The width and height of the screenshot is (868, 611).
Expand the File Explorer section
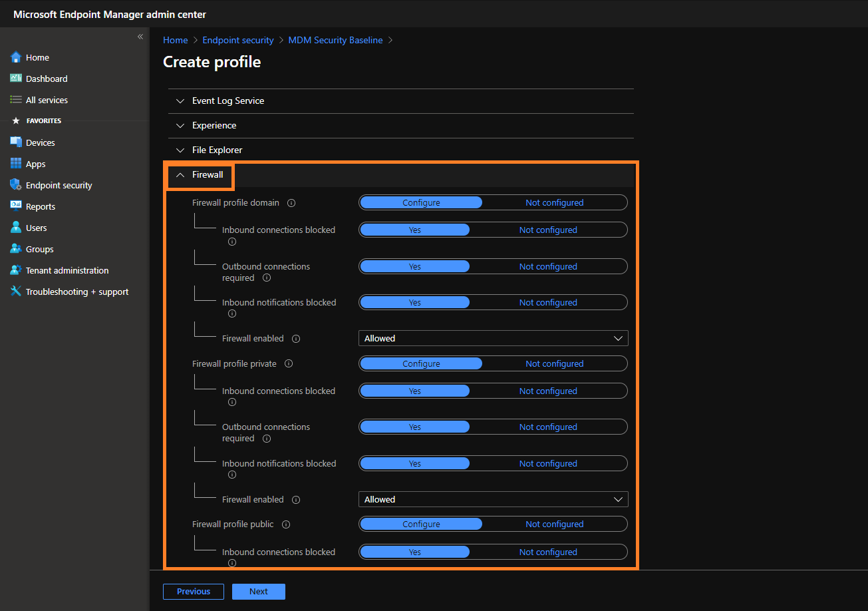coord(401,150)
